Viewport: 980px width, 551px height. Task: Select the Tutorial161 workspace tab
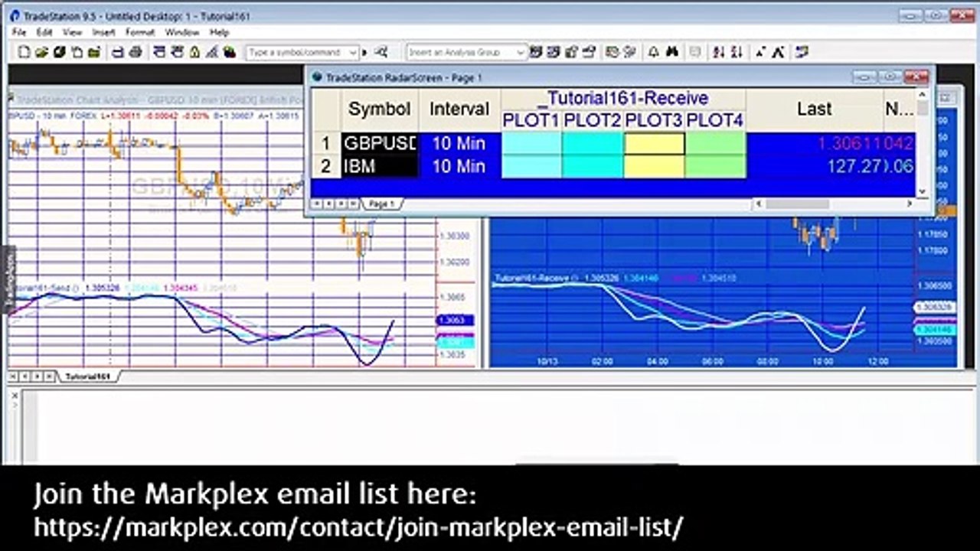[x=87, y=377]
